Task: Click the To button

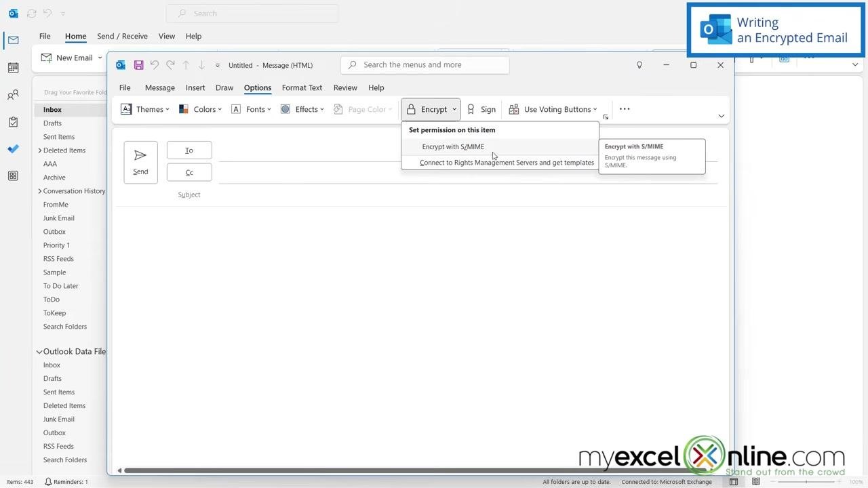Action: (189, 150)
